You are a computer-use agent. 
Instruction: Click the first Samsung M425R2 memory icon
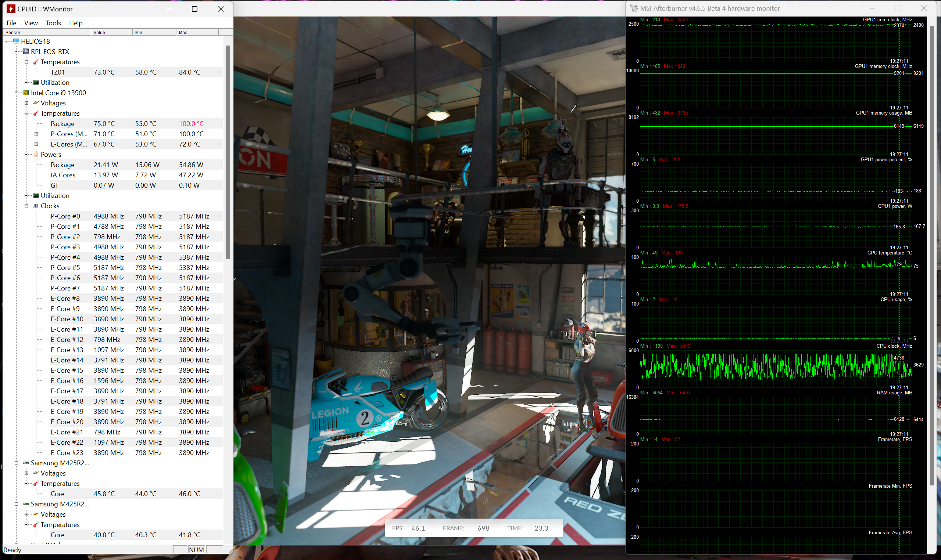pos(26,463)
